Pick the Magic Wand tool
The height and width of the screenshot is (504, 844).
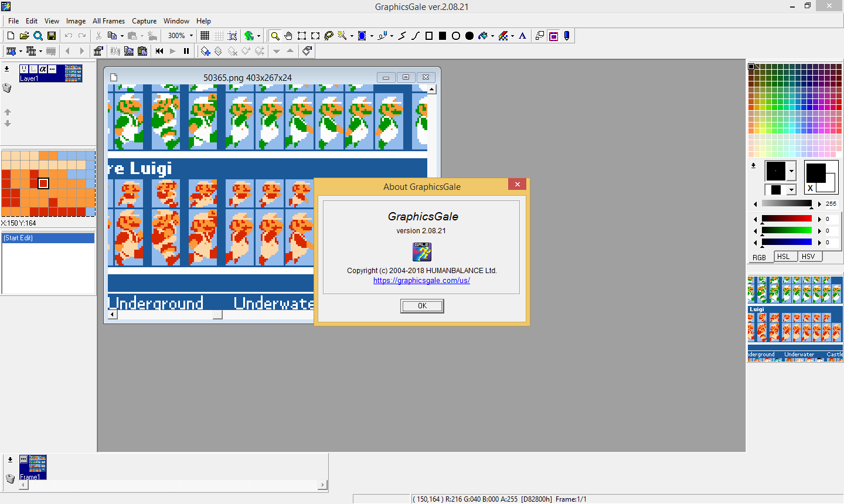(x=342, y=36)
